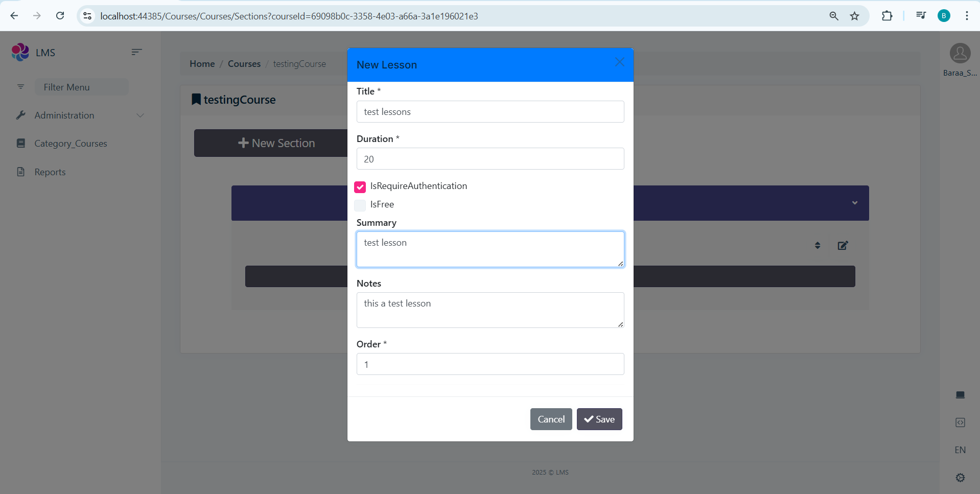
Task: Click the Notes text area
Action: pyautogui.click(x=491, y=310)
